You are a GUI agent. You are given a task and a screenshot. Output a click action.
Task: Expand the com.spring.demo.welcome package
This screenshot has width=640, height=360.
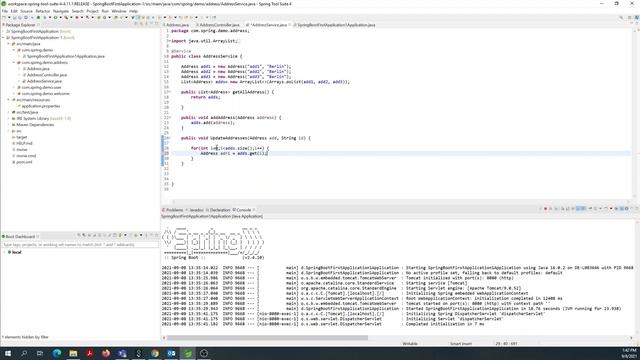pos(13,93)
